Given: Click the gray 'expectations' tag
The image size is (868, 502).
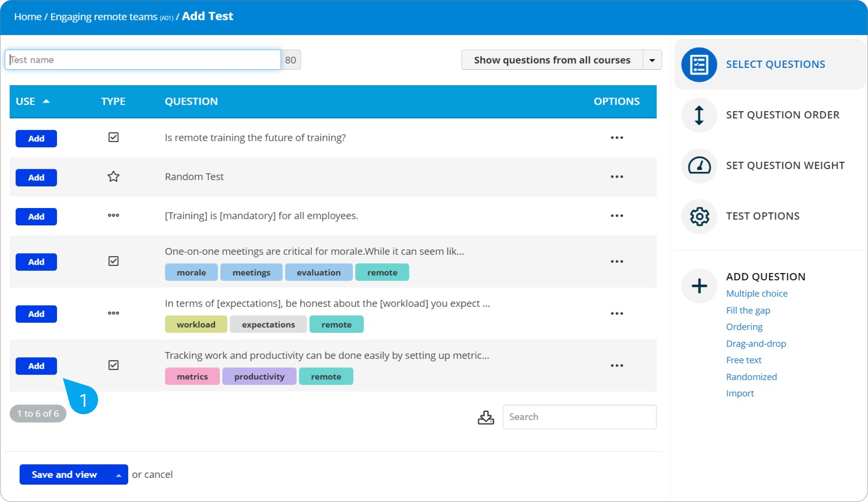Looking at the screenshot, I should click(268, 324).
